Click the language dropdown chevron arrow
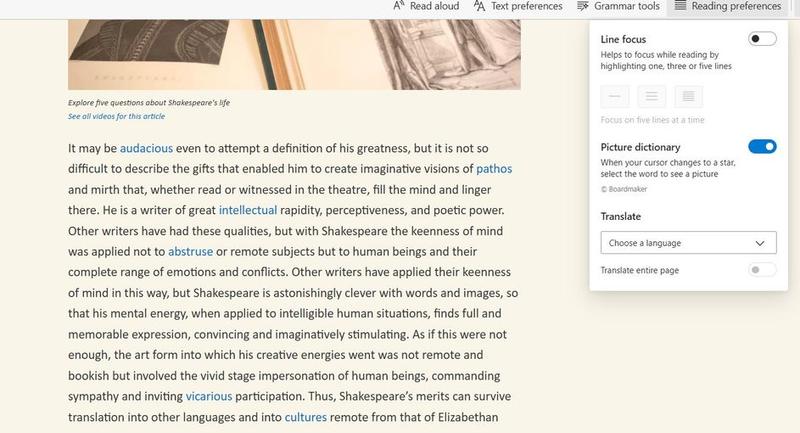 760,243
